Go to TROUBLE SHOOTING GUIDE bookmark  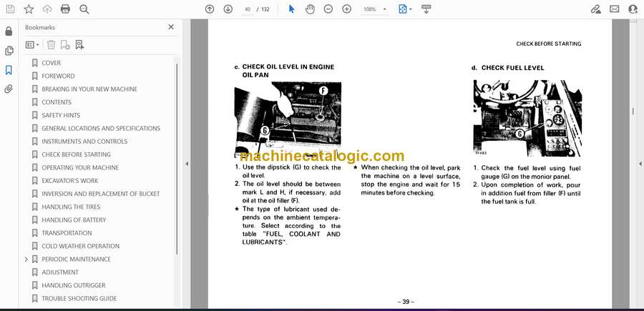click(x=79, y=299)
